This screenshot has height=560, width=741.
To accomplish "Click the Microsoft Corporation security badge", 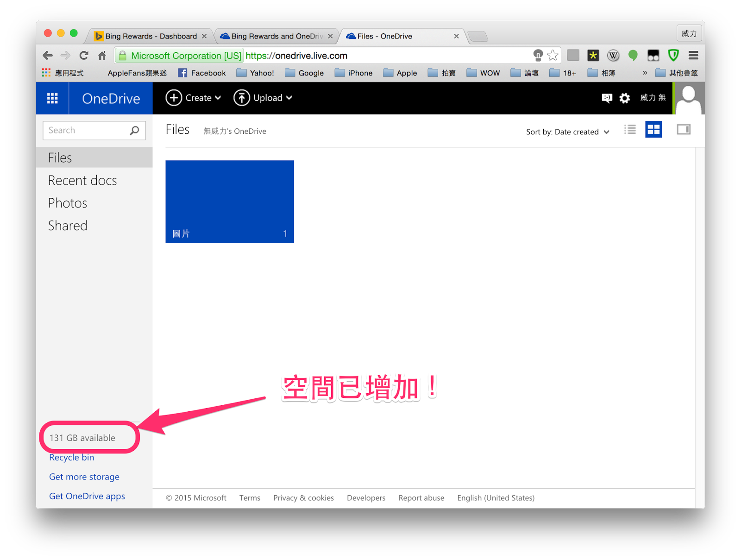I will 180,56.
